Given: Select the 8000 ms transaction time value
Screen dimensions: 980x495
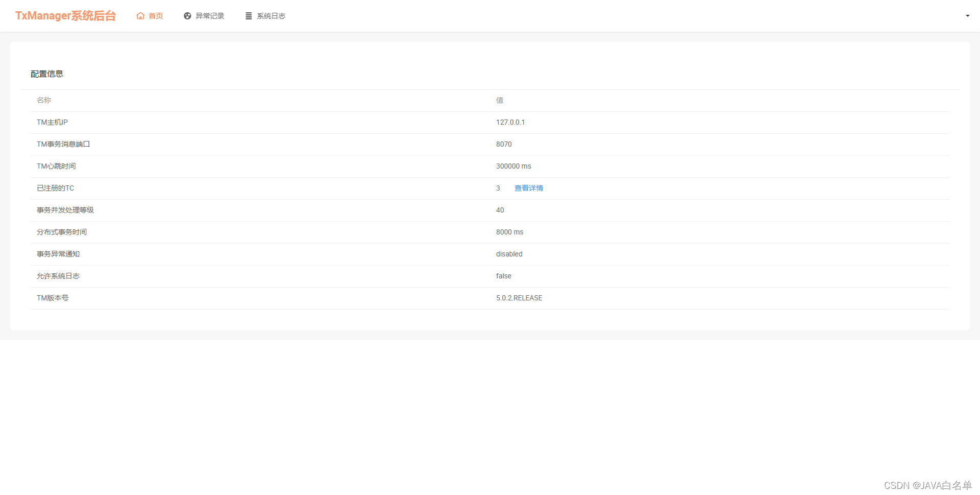Looking at the screenshot, I should pyautogui.click(x=510, y=232).
